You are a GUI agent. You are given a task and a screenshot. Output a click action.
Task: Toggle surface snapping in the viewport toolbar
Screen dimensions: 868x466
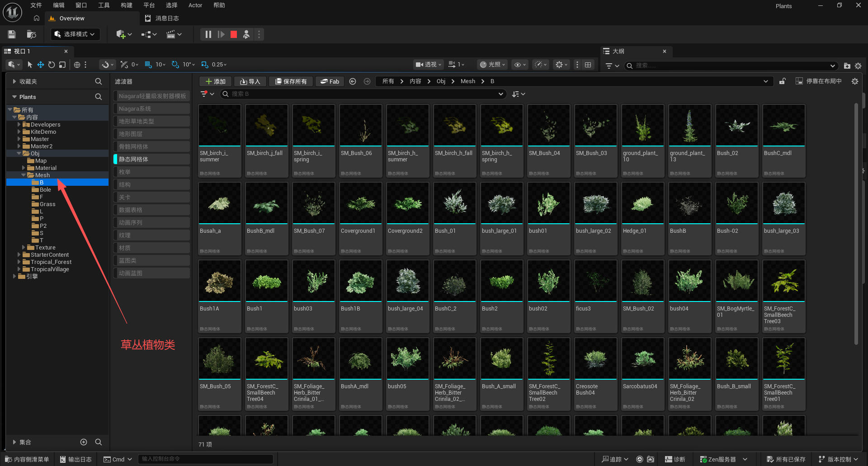pos(124,65)
